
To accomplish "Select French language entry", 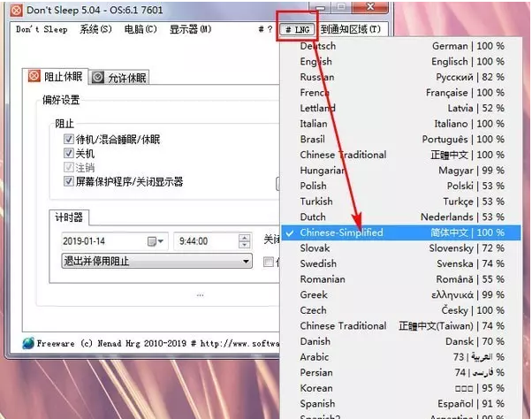I will 401,93.
